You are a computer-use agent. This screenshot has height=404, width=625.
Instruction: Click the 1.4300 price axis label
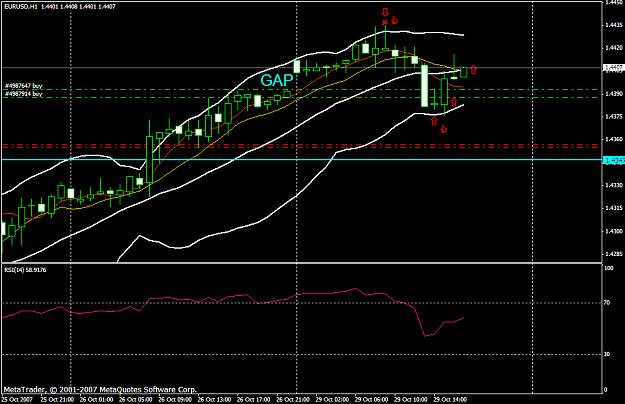pos(613,231)
